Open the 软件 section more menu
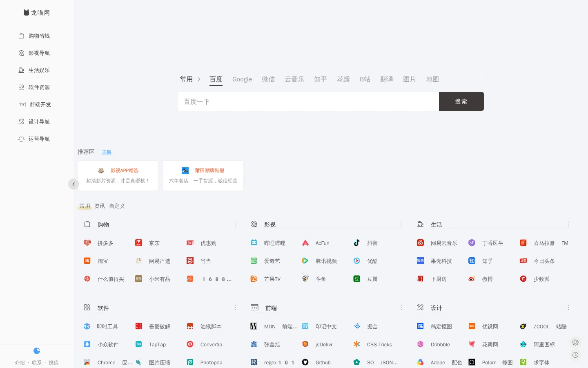588x368 pixels. pos(235,307)
